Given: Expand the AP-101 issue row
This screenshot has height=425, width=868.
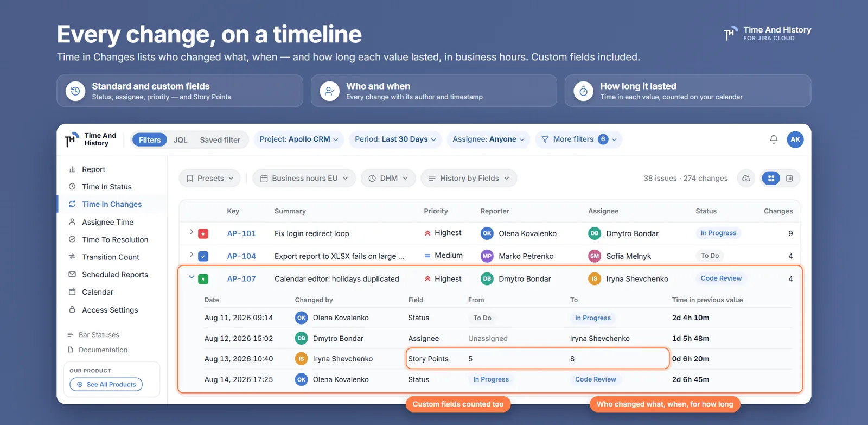Looking at the screenshot, I should point(191,232).
